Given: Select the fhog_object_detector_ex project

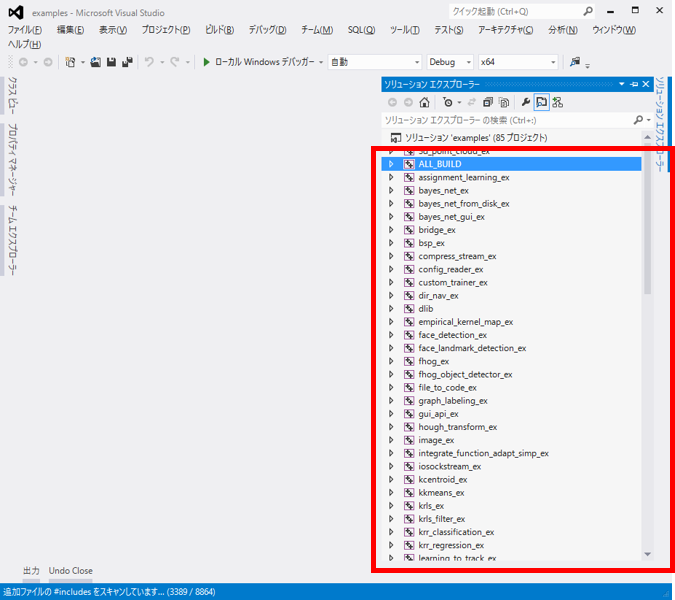Looking at the screenshot, I should (x=465, y=374).
